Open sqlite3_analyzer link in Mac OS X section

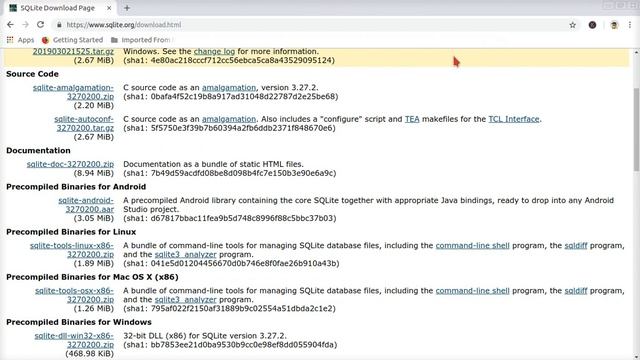[185, 300]
